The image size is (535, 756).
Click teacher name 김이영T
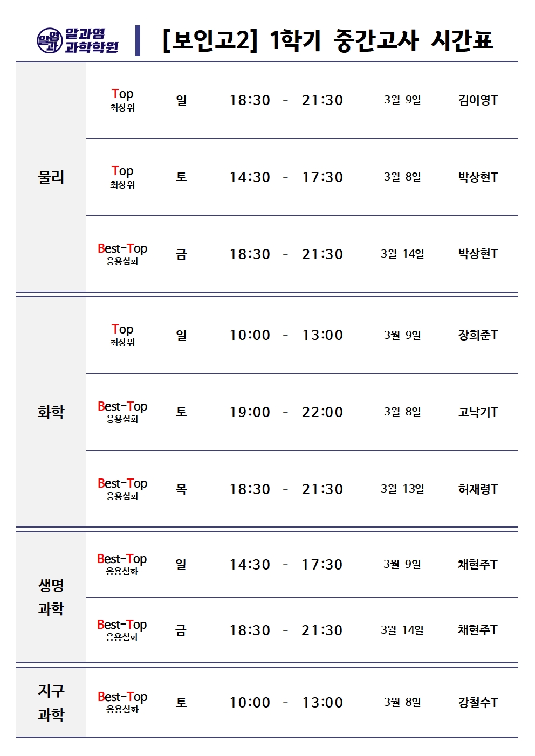[478, 100]
